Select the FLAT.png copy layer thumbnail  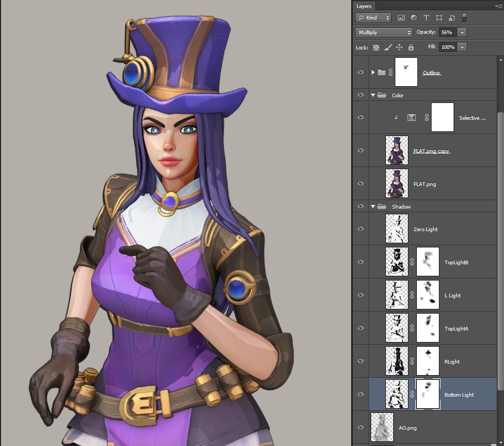pos(397,150)
